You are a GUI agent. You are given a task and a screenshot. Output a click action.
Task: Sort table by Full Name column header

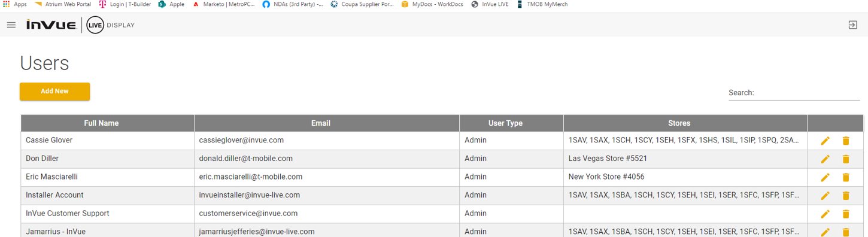click(x=101, y=123)
